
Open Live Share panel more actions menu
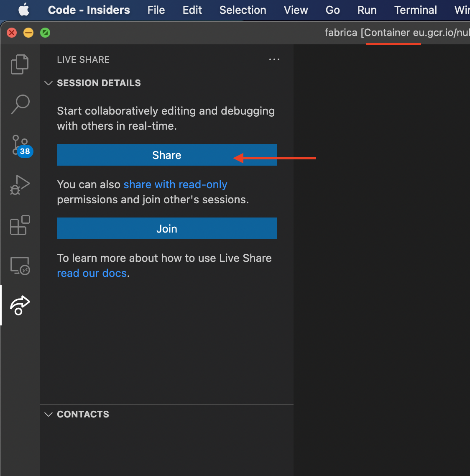click(x=274, y=59)
